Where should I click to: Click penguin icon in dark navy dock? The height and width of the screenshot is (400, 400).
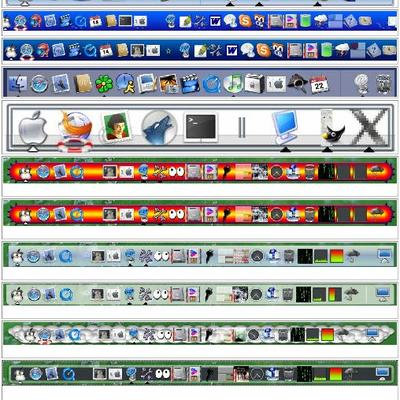tap(11, 51)
